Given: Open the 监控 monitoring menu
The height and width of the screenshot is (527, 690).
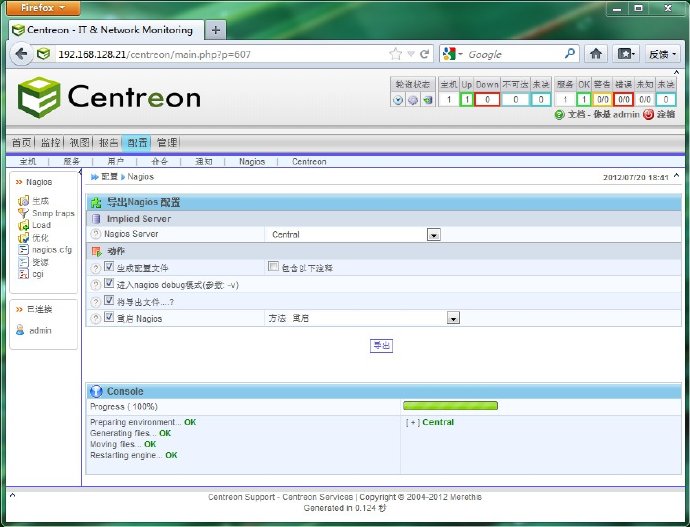Looking at the screenshot, I should coord(50,143).
